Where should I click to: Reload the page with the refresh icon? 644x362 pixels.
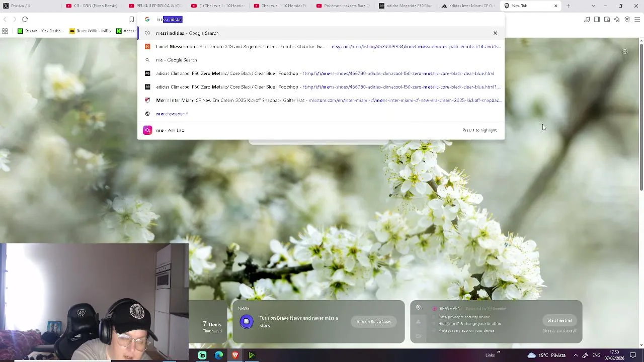tap(25, 19)
